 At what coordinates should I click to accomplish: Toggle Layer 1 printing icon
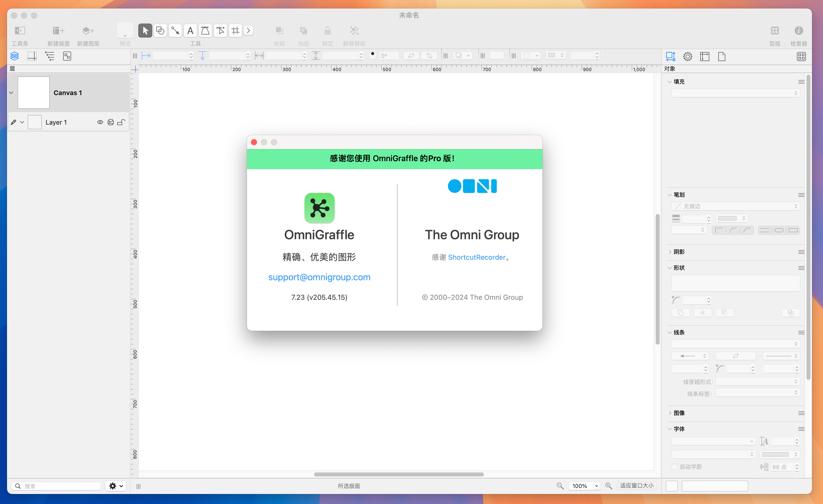(x=110, y=122)
